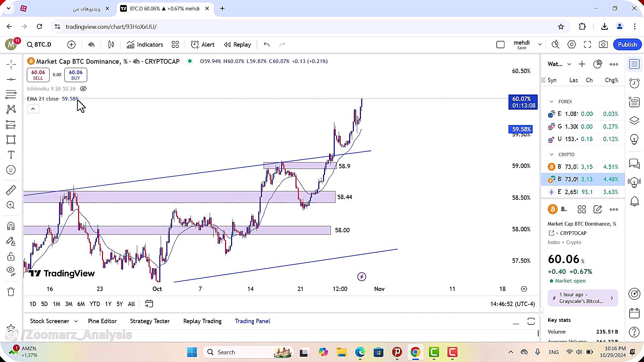Select the rectangle shapes tool
This screenshot has height=362, width=644.
point(11,140)
